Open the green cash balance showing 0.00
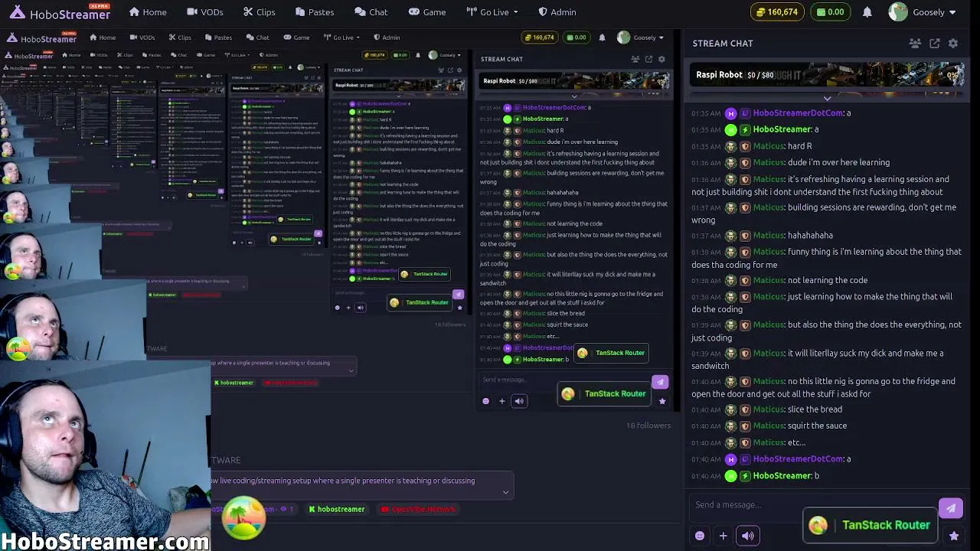The height and width of the screenshot is (551, 980). point(830,12)
